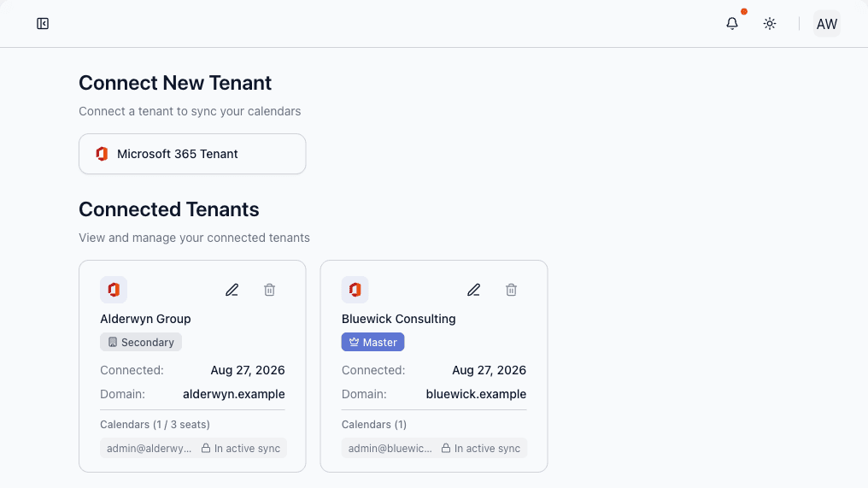
Task: Select the admin@alderwy... calendar entry
Action: (193, 448)
